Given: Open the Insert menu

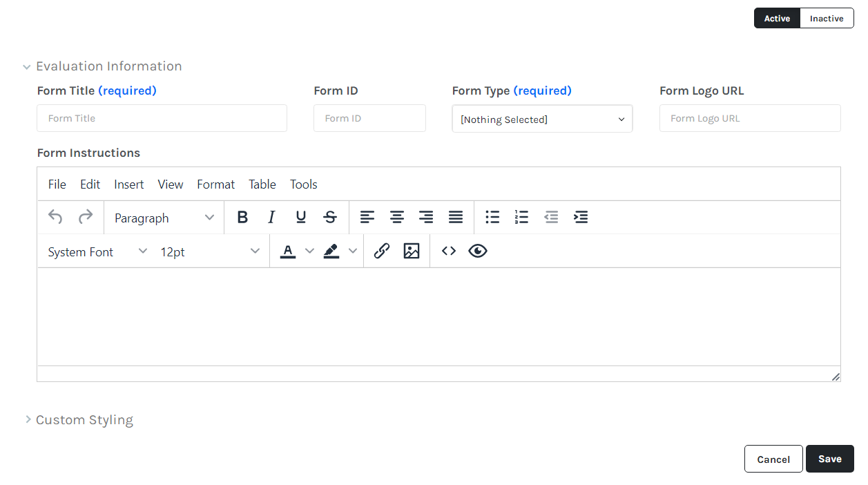Looking at the screenshot, I should pos(129,184).
